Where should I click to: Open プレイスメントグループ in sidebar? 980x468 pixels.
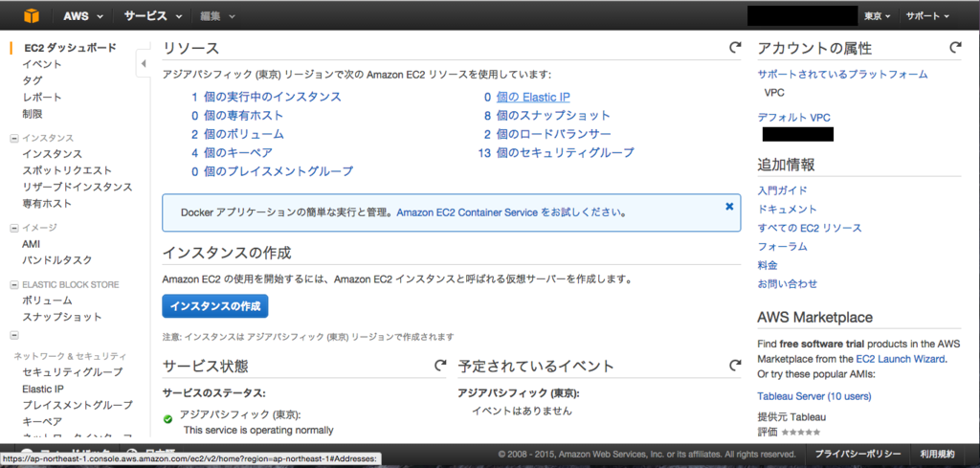(78, 405)
